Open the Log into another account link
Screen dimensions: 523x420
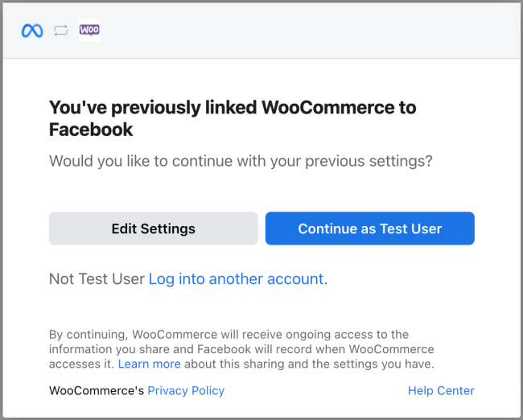(238, 279)
